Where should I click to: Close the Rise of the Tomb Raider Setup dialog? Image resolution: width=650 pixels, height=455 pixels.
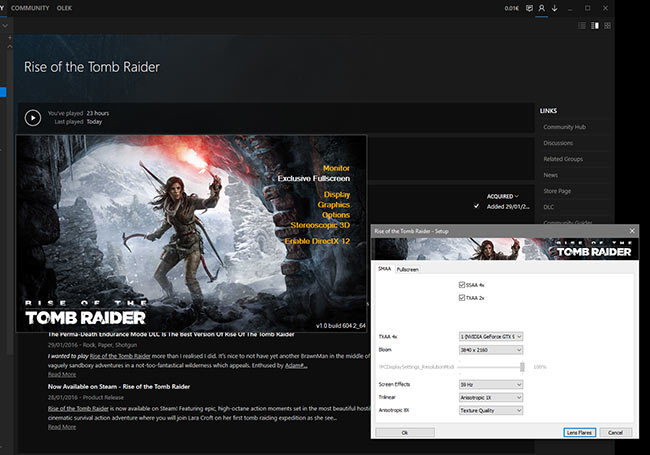point(632,231)
